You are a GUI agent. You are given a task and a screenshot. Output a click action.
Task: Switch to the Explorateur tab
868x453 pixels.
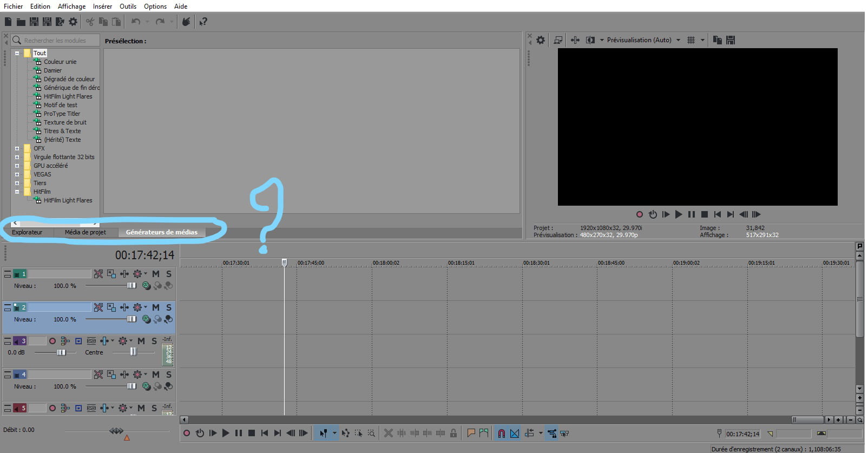[27, 232]
